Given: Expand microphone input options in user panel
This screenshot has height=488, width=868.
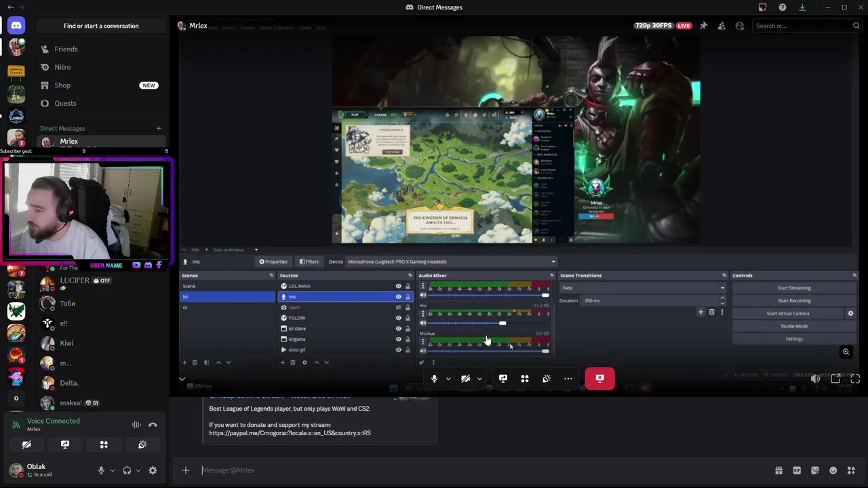Looking at the screenshot, I should point(112,470).
